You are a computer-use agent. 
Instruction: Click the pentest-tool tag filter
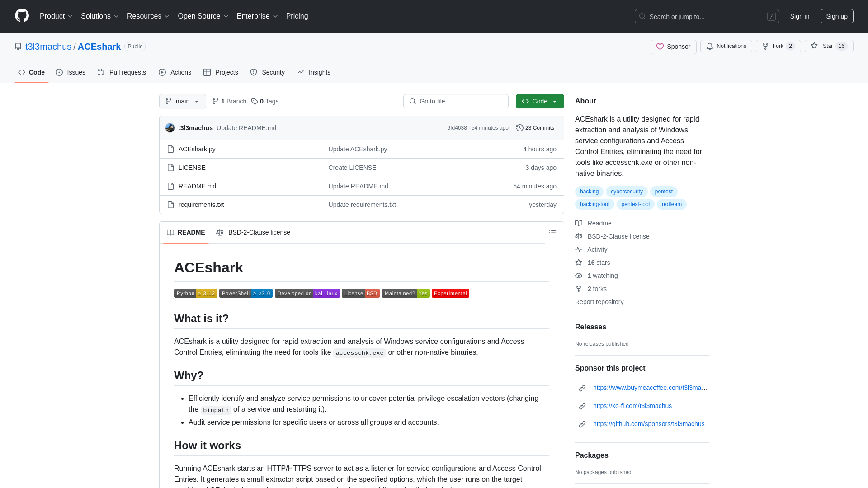tap(636, 204)
